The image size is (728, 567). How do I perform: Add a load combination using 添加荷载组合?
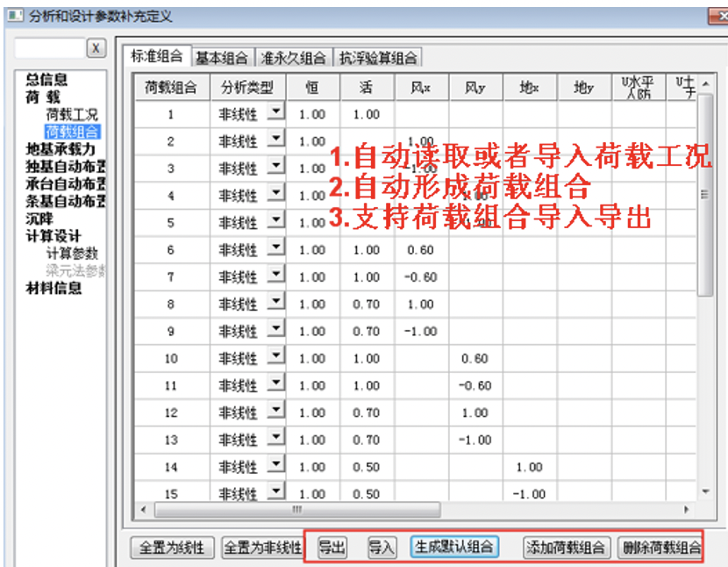click(x=567, y=547)
